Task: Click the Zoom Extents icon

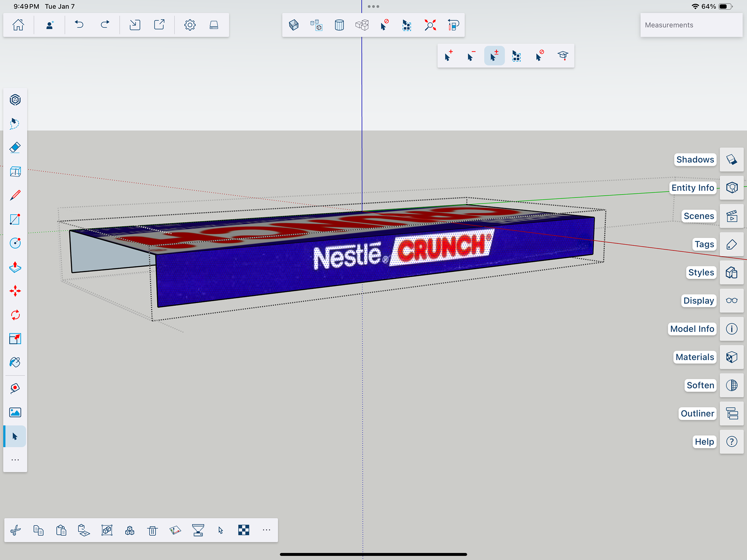Action: pyautogui.click(x=430, y=25)
